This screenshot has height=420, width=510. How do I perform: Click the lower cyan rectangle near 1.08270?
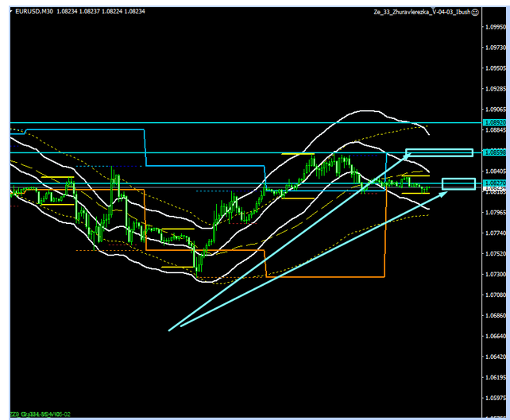point(458,184)
